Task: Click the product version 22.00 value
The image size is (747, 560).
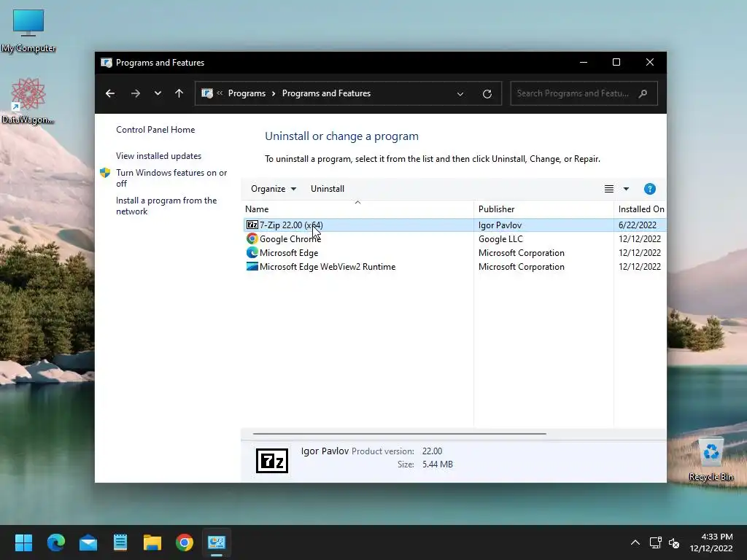Action: 432,451
